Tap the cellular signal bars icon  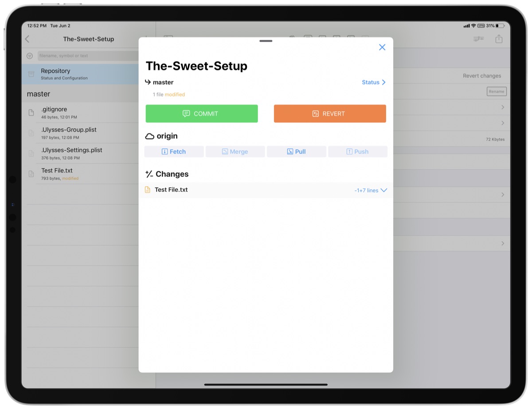point(466,26)
